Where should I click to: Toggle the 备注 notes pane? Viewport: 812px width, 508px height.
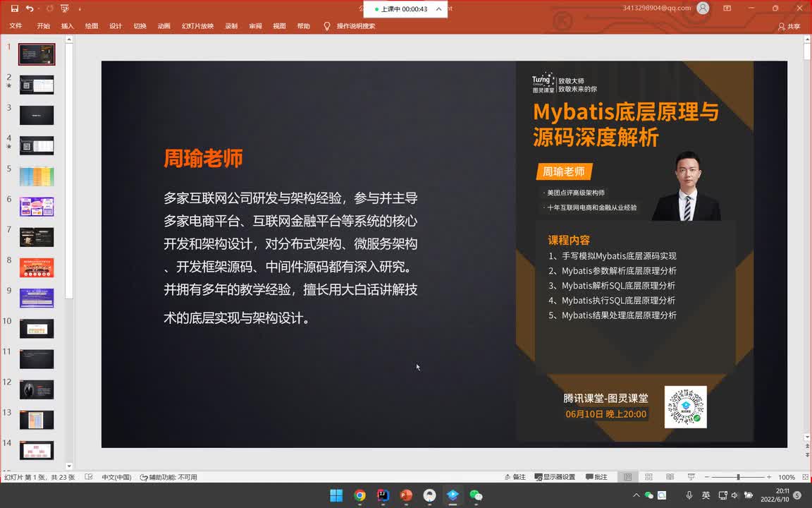pyautogui.click(x=515, y=477)
